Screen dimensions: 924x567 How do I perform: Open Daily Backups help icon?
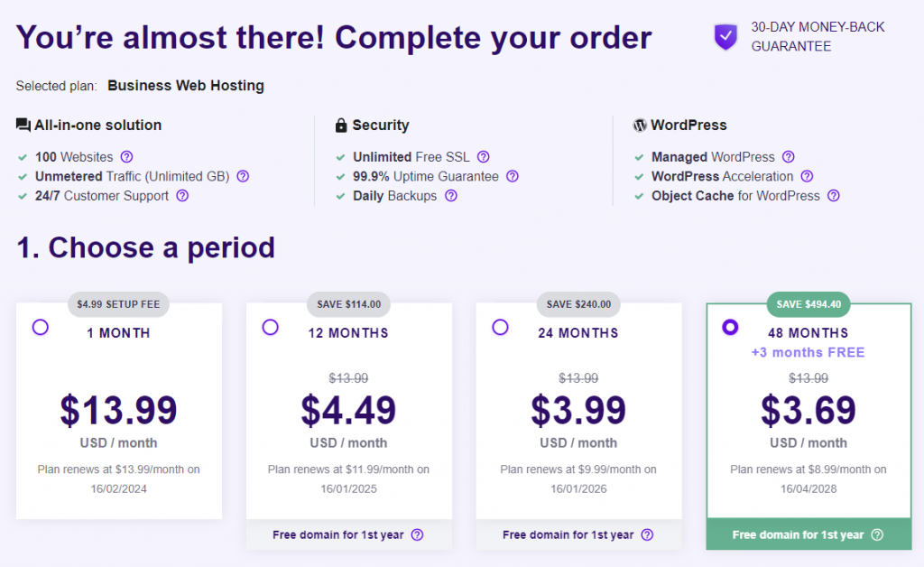451,196
